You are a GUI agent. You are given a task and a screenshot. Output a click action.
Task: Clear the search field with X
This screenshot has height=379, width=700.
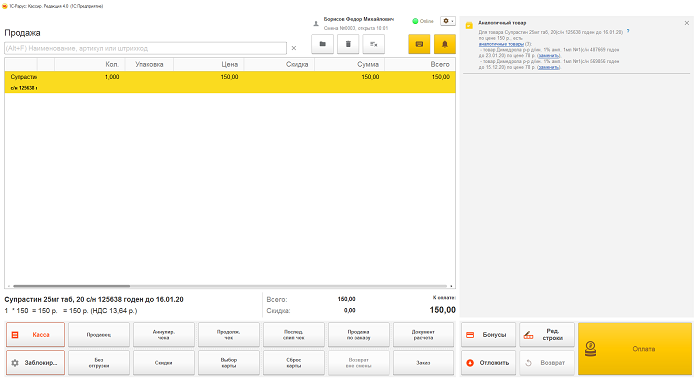point(294,48)
